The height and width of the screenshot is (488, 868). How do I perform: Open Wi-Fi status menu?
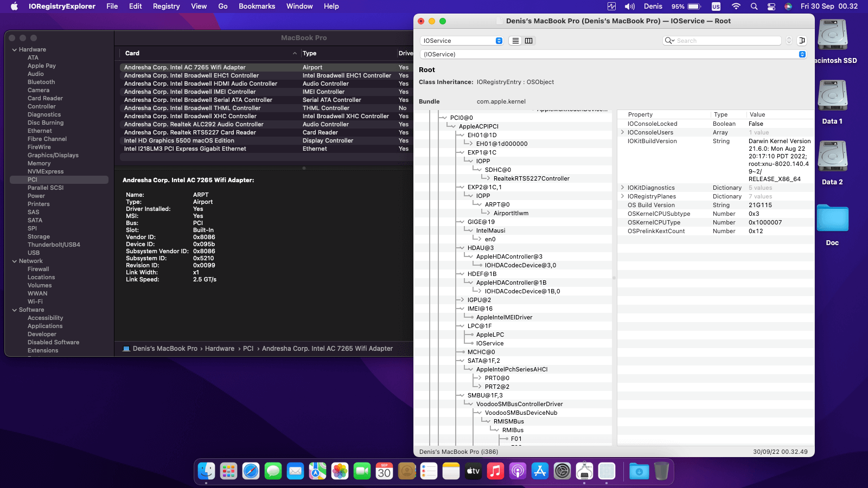[736, 7]
